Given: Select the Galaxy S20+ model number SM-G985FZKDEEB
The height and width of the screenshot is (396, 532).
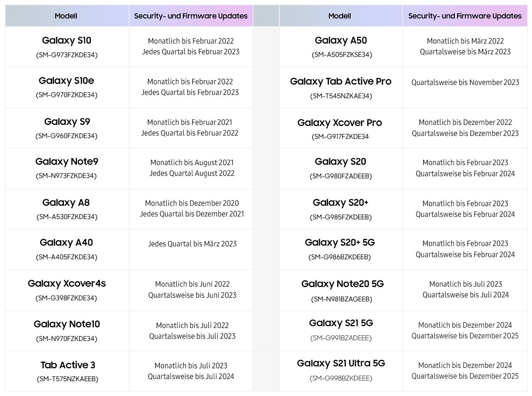Looking at the screenshot, I should point(341,217).
